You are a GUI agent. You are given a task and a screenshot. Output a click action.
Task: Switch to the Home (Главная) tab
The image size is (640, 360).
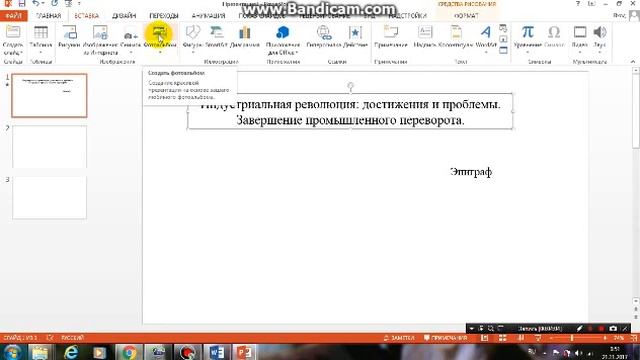pyautogui.click(x=48, y=16)
